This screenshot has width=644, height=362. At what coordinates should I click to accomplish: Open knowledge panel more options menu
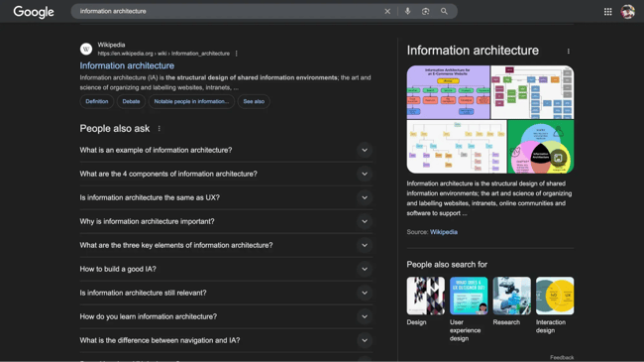point(569,51)
